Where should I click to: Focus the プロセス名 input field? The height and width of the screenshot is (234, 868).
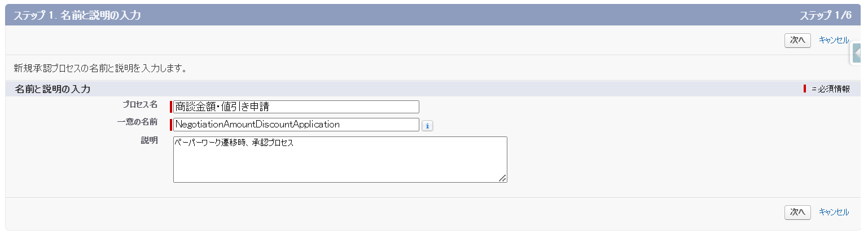coord(296,107)
